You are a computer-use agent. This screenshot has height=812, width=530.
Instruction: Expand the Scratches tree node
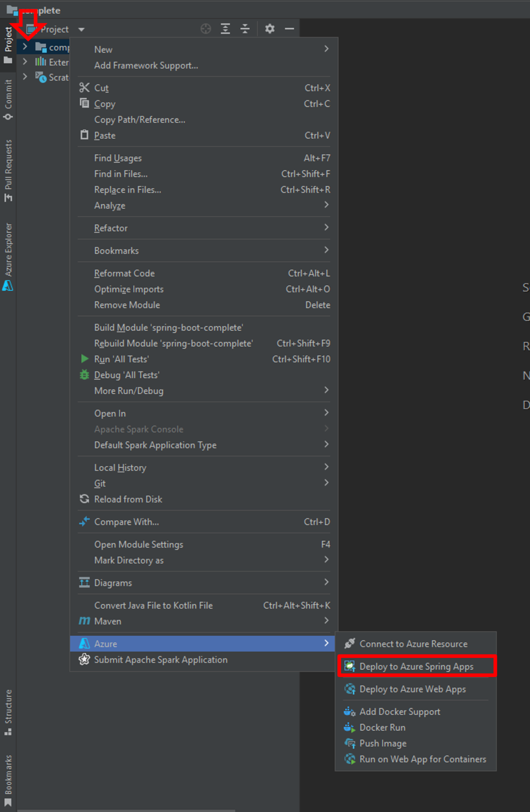point(25,76)
